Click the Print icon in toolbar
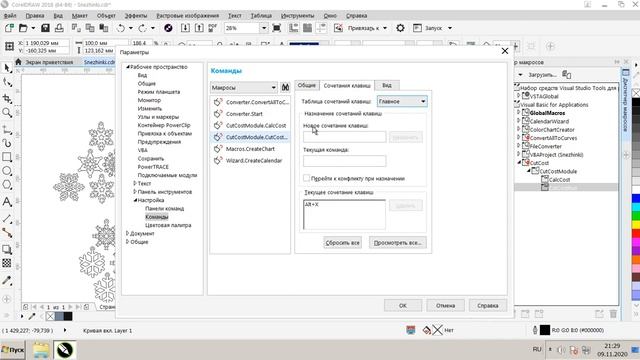This screenshot has width=640, height=360. point(59,28)
